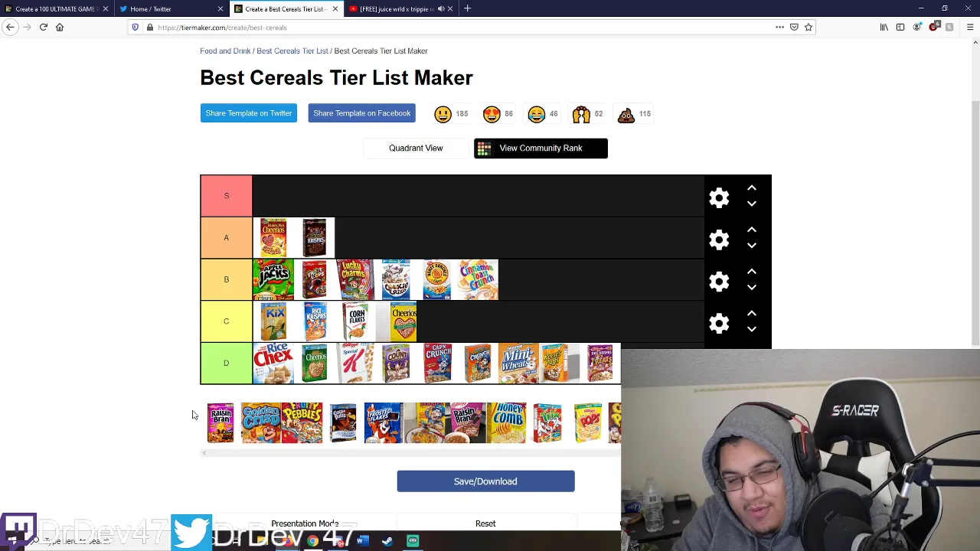Click the laughing emoji reaction

[x=536, y=114]
